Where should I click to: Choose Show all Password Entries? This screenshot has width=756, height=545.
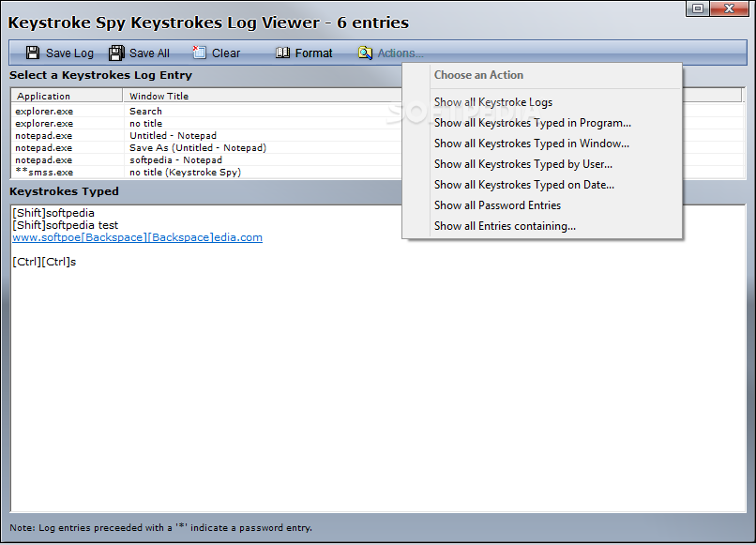pyautogui.click(x=497, y=205)
